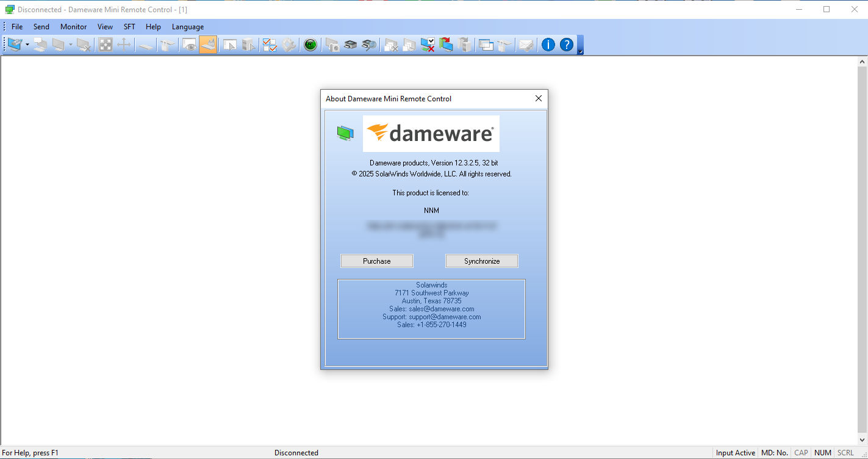868x459 pixels.
Task: Click the checklist checkboxes toolbar icon
Action: pos(270,45)
